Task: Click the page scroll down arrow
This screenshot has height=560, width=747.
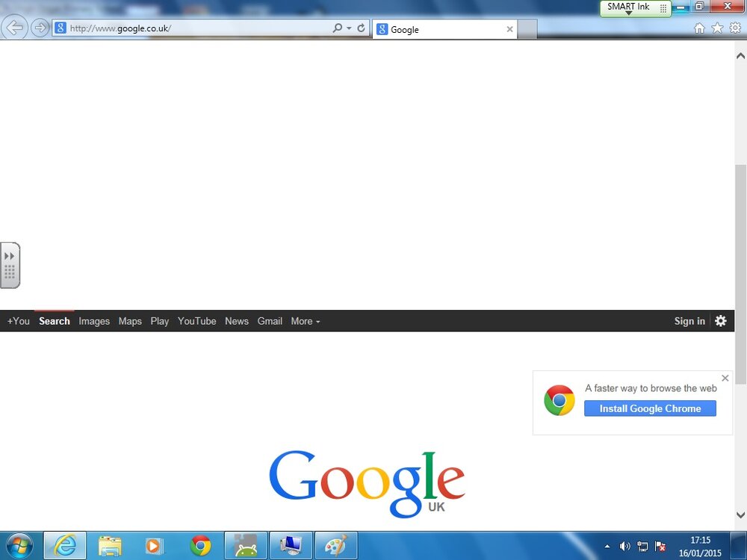Action: tap(740, 514)
